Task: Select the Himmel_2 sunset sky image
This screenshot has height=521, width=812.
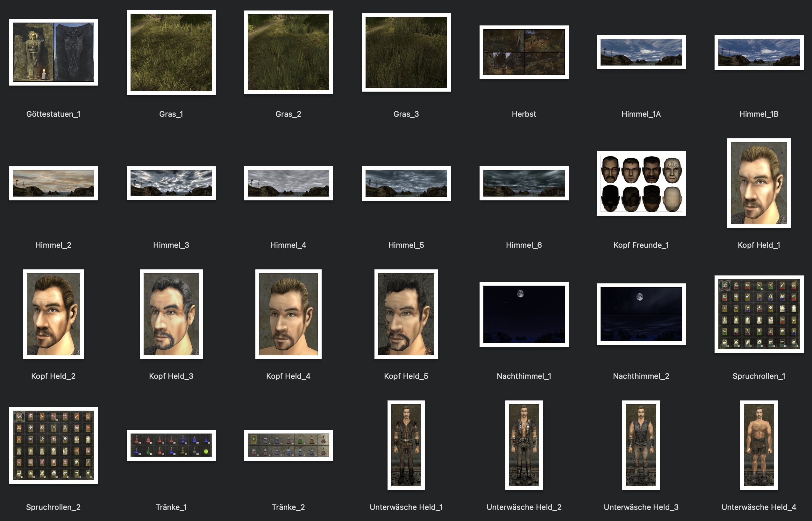Action: (x=53, y=183)
